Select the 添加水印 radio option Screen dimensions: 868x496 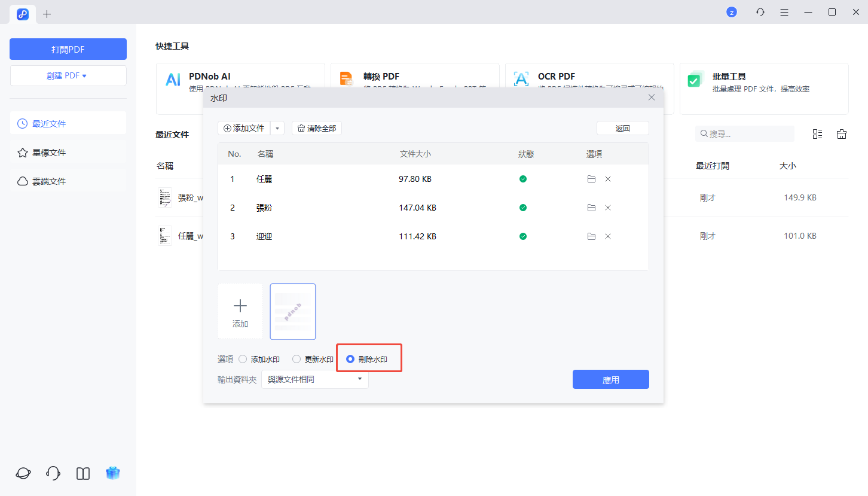click(243, 360)
